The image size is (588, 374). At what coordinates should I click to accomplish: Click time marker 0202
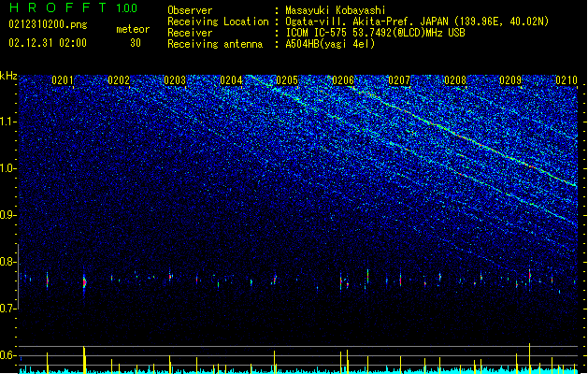[119, 80]
